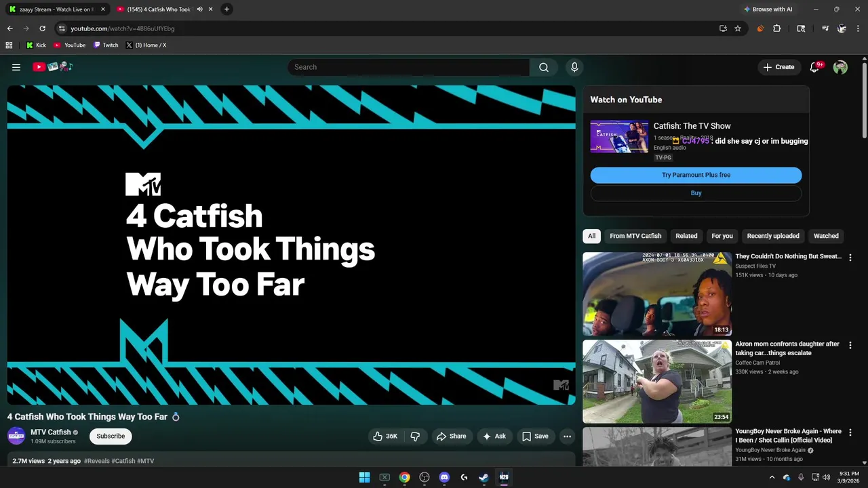This screenshot has width=868, height=488.
Task: Open menu for YoungBoy Never Broke Again video
Action: (x=850, y=432)
